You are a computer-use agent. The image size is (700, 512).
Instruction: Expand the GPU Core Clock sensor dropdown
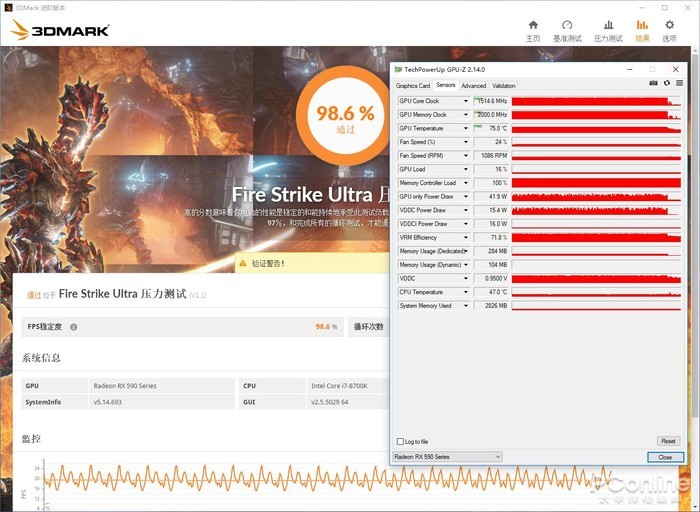click(466, 101)
